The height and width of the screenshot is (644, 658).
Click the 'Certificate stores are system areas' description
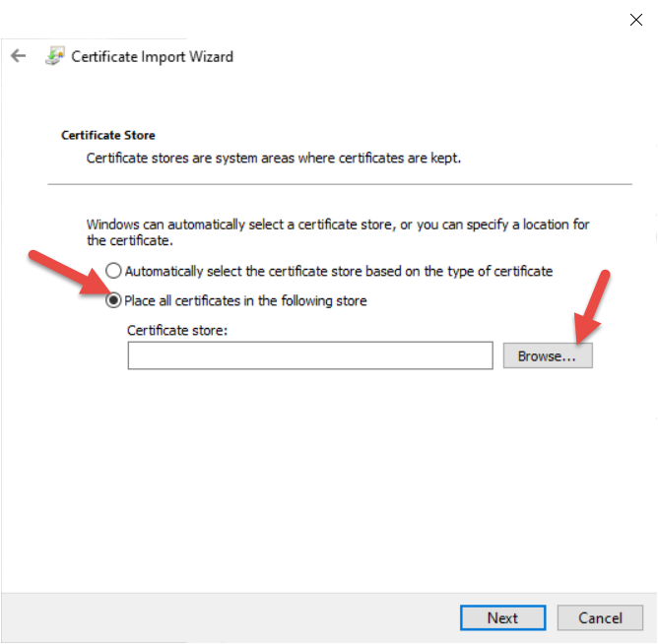tap(274, 158)
